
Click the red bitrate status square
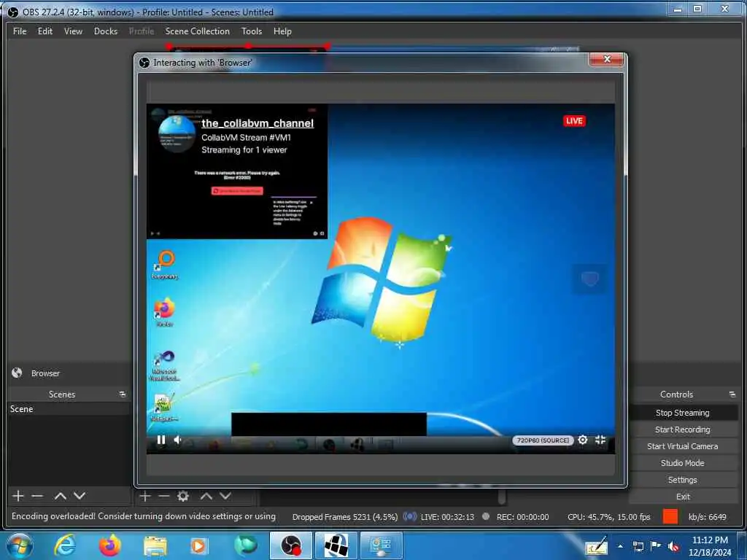coord(670,517)
